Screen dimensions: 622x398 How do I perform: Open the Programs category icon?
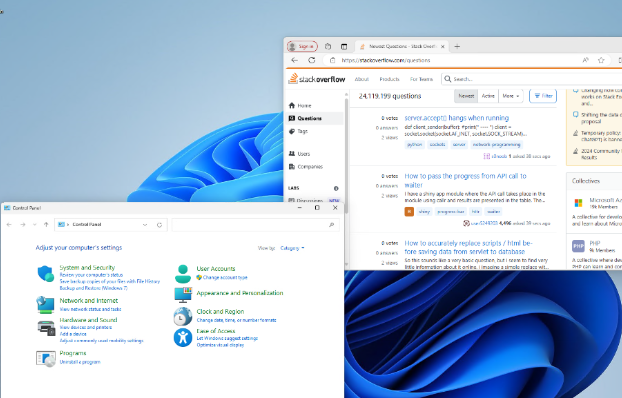pos(46,358)
